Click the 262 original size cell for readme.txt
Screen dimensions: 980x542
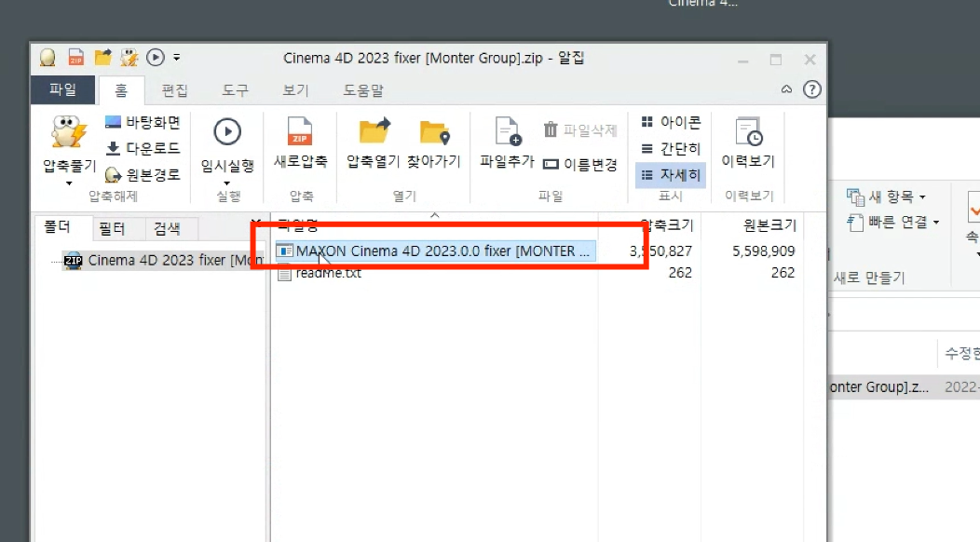point(783,273)
